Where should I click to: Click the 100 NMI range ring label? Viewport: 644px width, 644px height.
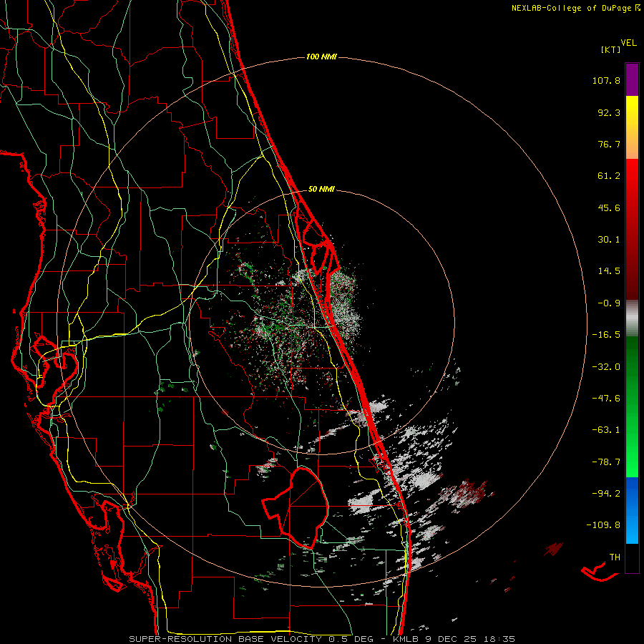coord(321,57)
